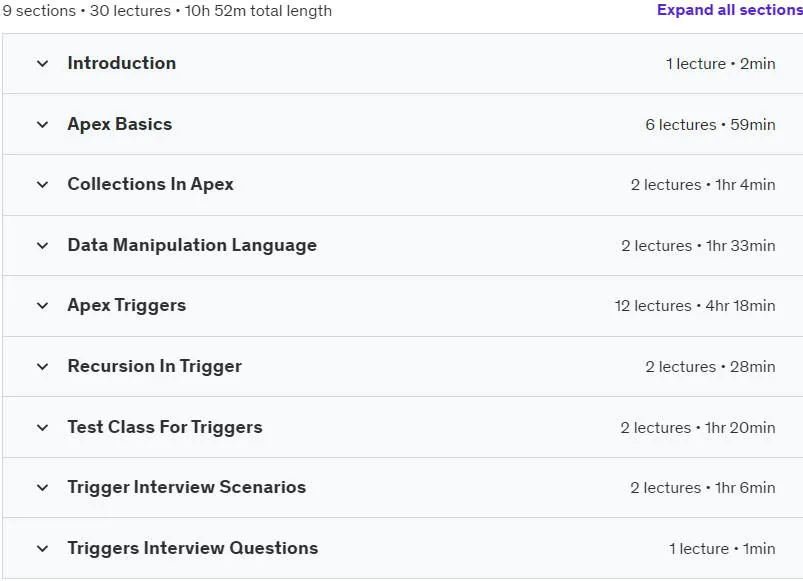Image resolution: width=803 pixels, height=581 pixels.
Task: Expand the Collections In Apex chevron
Action: 43,185
